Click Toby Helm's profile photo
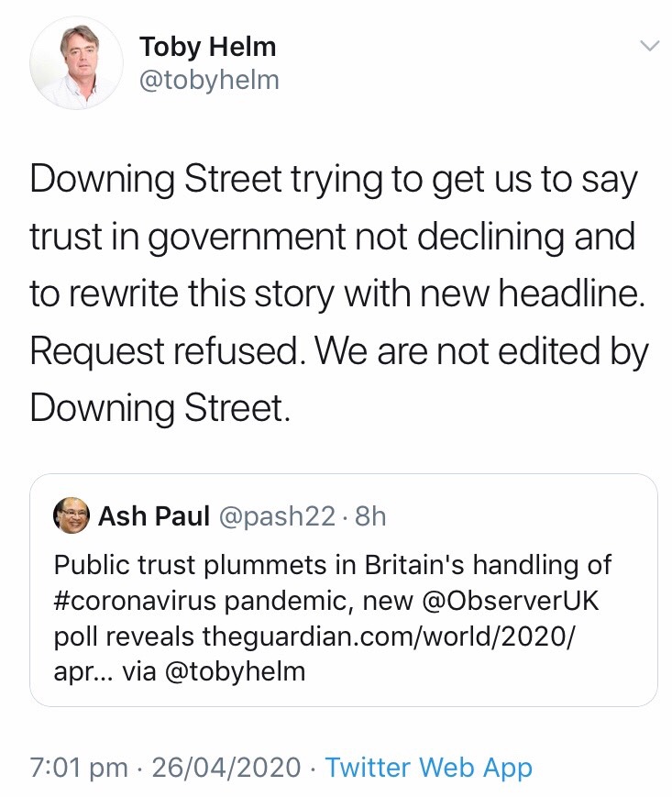672x797 pixels. tap(77, 62)
